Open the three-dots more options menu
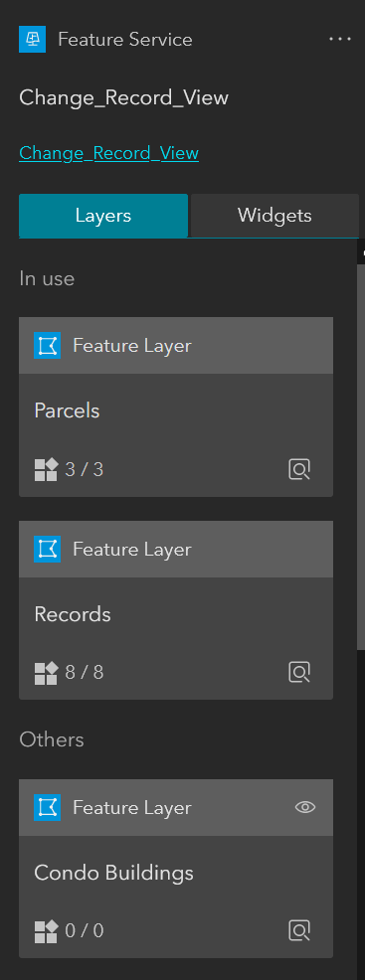The image size is (365, 980). pos(340,39)
